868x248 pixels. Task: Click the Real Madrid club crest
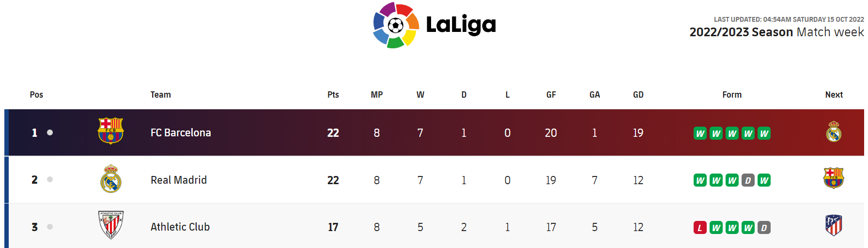click(110, 179)
